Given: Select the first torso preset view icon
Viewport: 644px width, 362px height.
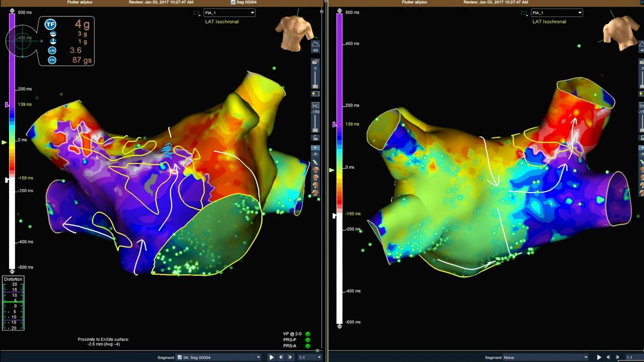Looking at the screenshot, I should [x=315, y=170].
